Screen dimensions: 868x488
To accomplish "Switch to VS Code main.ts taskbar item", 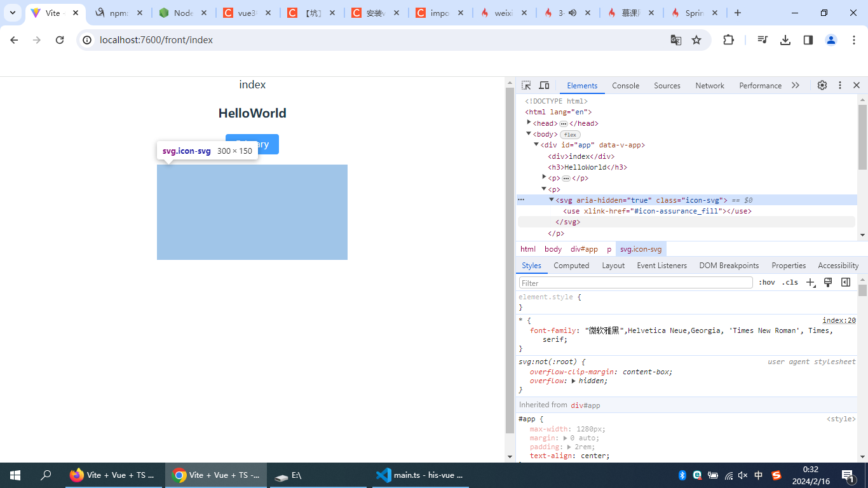I will pyautogui.click(x=421, y=475).
